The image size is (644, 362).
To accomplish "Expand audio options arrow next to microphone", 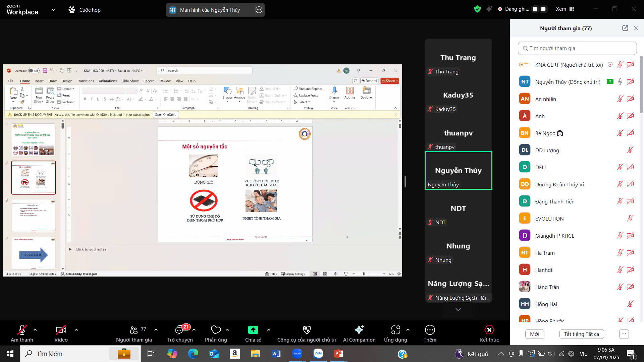I will pyautogui.click(x=35, y=330).
